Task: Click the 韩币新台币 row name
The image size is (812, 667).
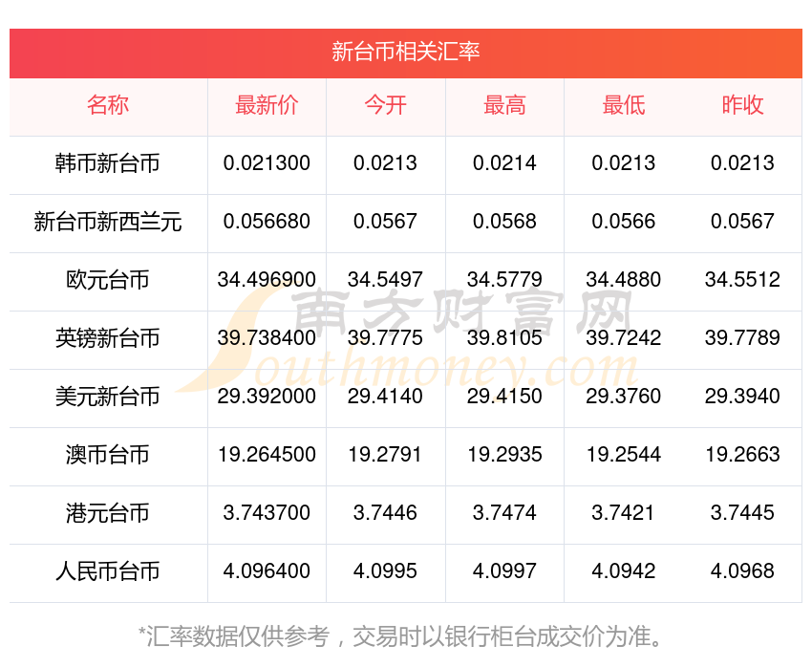Action: point(108,163)
